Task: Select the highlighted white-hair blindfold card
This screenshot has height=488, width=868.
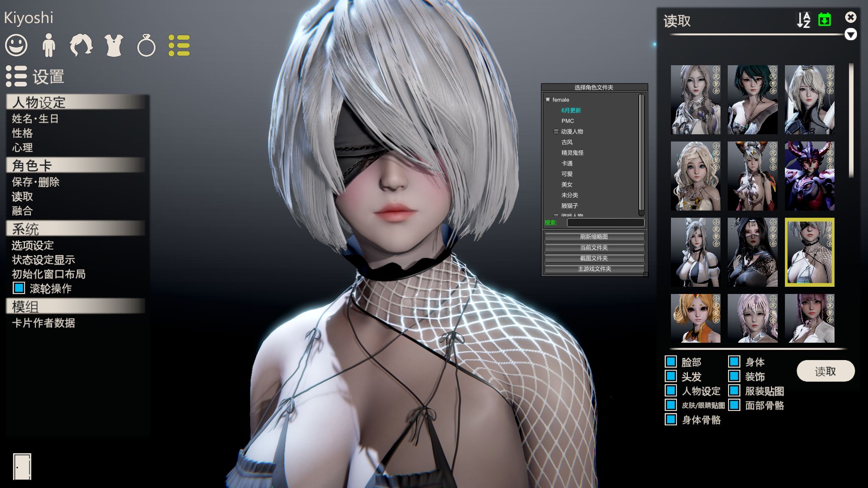Action: pyautogui.click(x=810, y=252)
